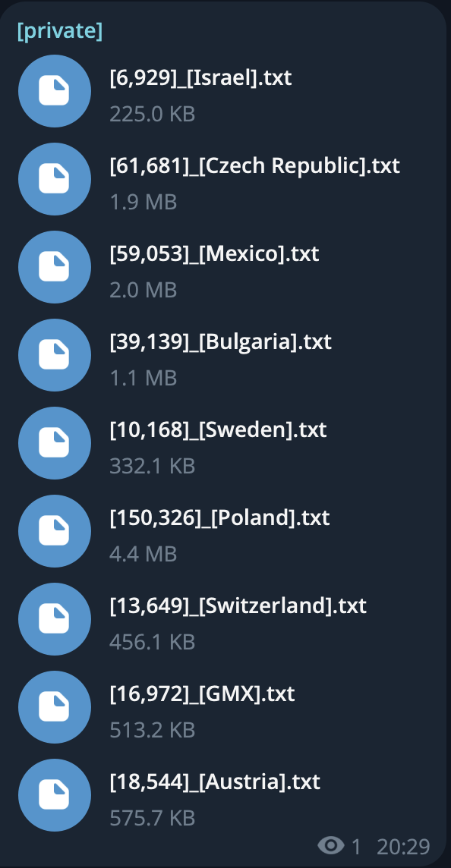Click the view count number
The width and height of the screenshot is (451, 868).
point(356,847)
